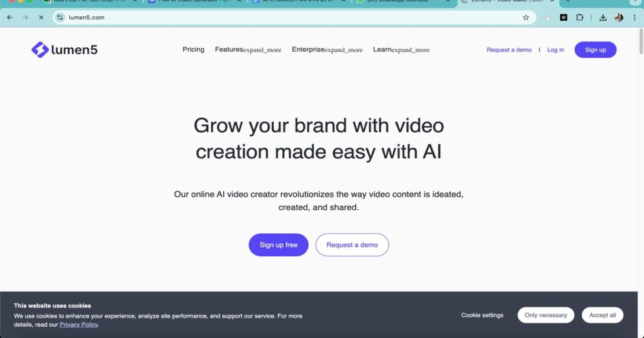The width and height of the screenshot is (644, 338).
Task: Open the Log in link
Action: [555, 50]
